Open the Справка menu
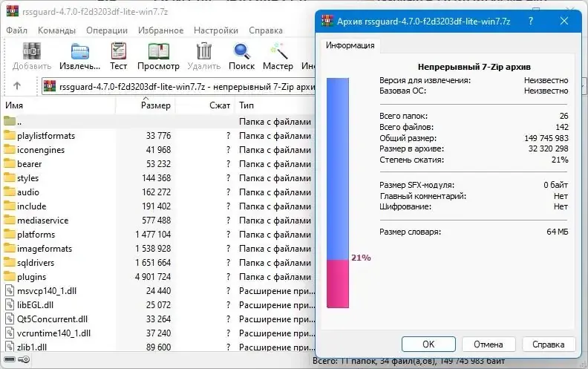588x369 pixels. click(266, 30)
